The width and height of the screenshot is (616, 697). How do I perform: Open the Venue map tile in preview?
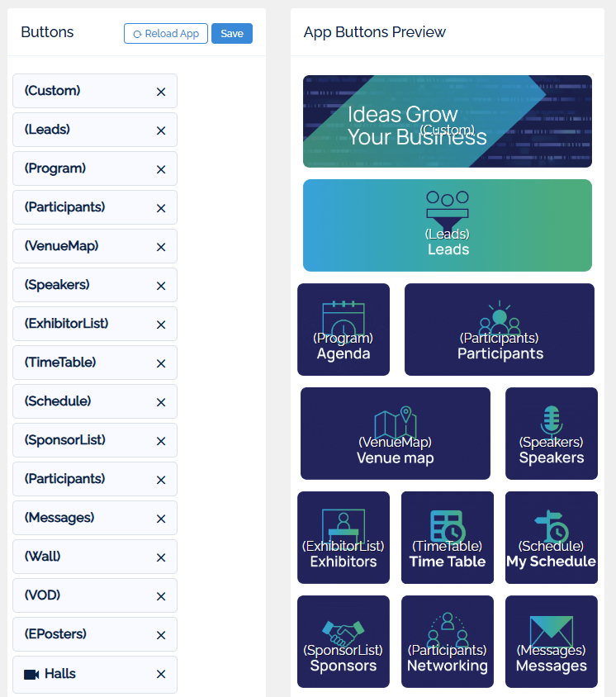click(396, 434)
